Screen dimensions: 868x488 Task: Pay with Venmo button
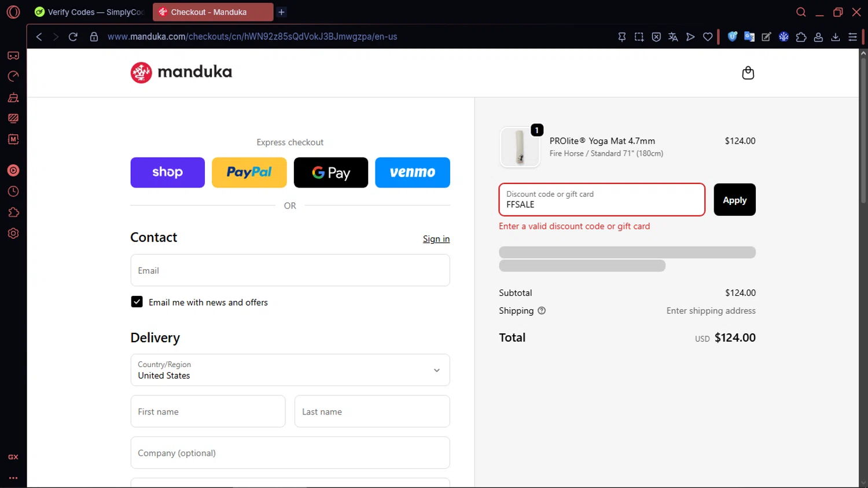click(412, 173)
